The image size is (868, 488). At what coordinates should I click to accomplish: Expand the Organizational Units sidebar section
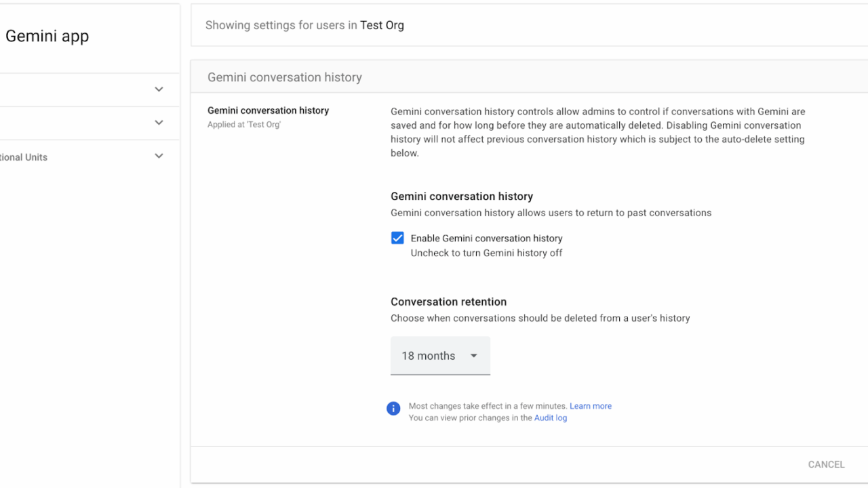coord(159,157)
